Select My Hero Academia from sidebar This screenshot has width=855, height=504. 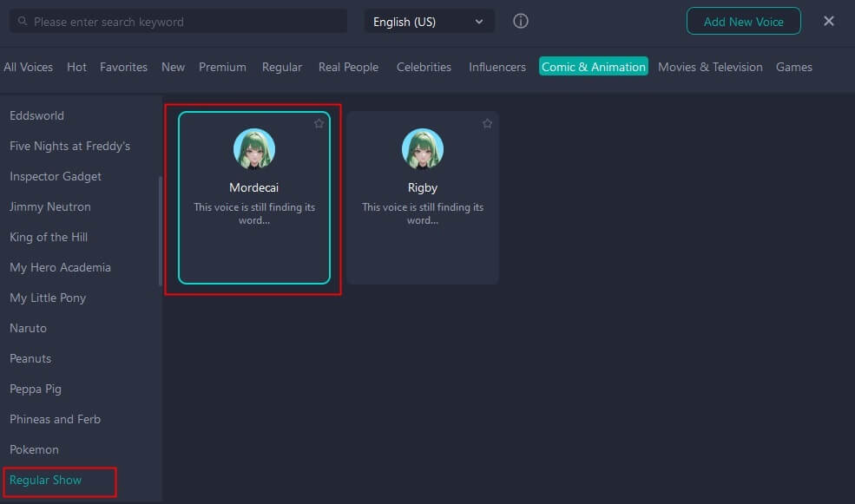60,267
